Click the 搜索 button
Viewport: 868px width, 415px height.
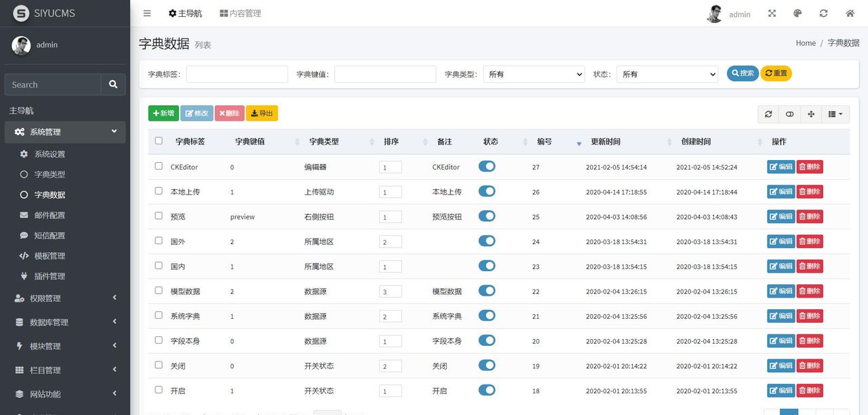pyautogui.click(x=742, y=73)
